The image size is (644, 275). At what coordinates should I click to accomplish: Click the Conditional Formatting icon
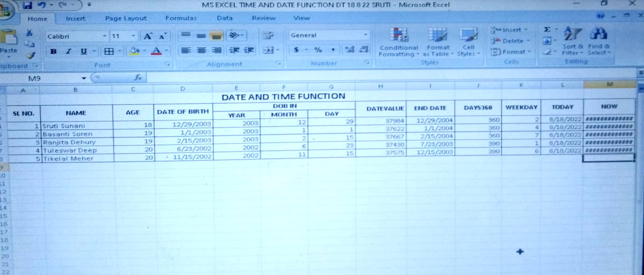pyautogui.click(x=398, y=35)
